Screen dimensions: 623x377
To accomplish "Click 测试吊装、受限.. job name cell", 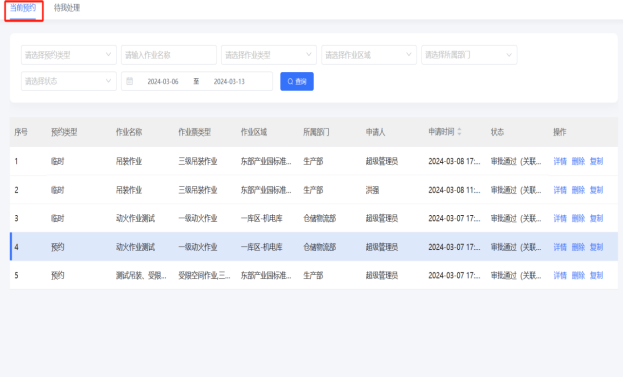I will (x=141, y=275).
